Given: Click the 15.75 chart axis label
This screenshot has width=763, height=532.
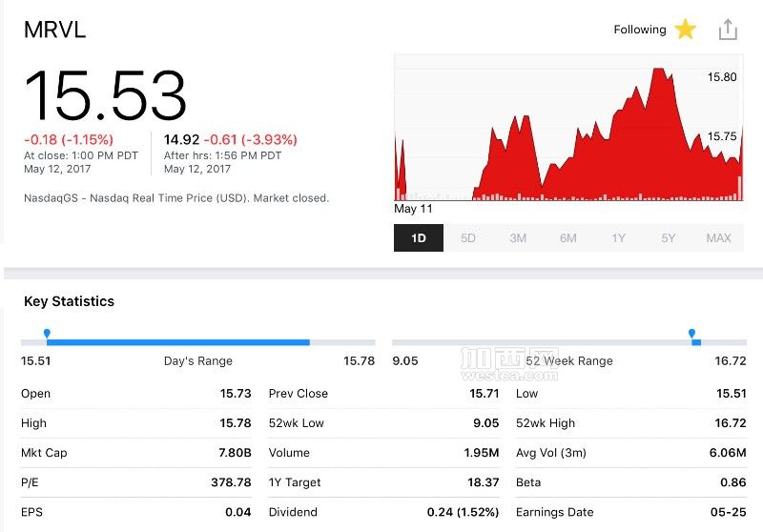Looking at the screenshot, I should (x=722, y=136).
